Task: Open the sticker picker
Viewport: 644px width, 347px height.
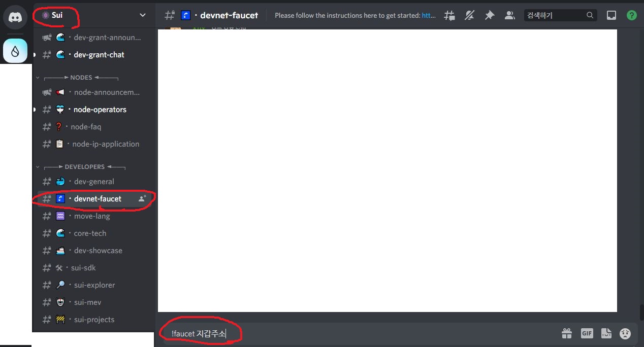Action: tap(606, 333)
